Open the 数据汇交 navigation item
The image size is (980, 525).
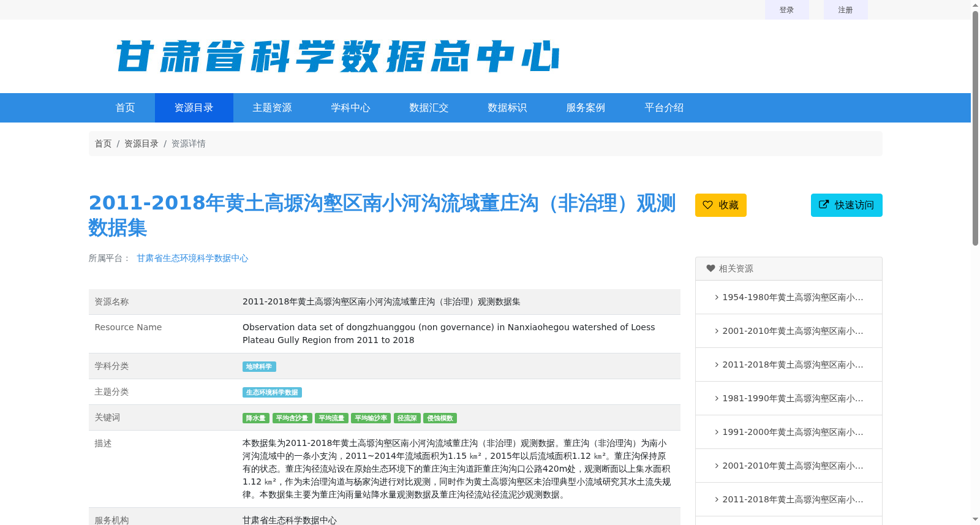click(x=429, y=108)
